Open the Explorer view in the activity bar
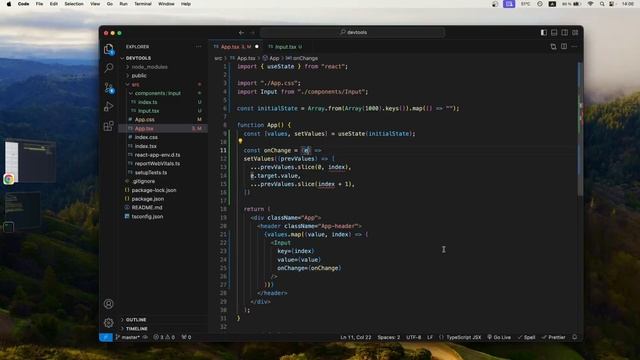 click(109, 49)
